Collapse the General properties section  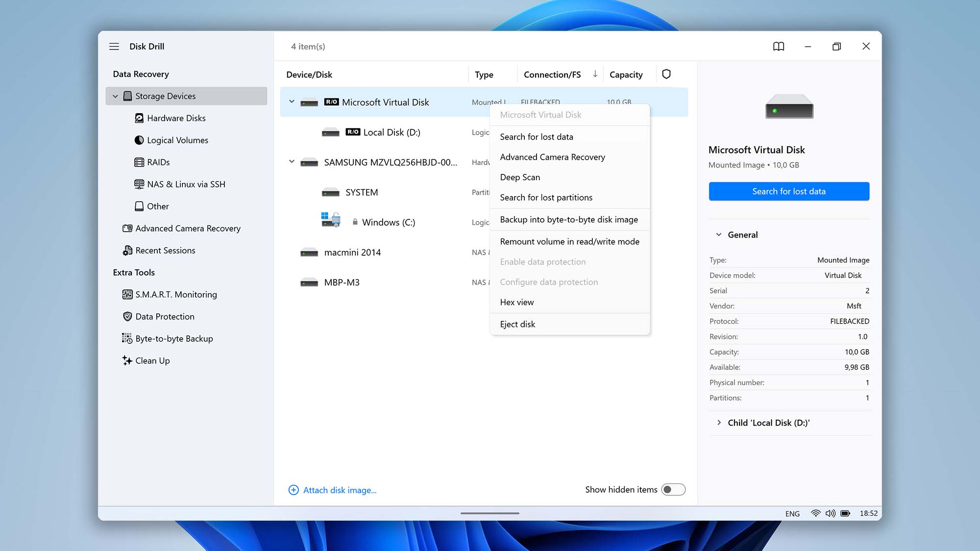[x=719, y=235]
